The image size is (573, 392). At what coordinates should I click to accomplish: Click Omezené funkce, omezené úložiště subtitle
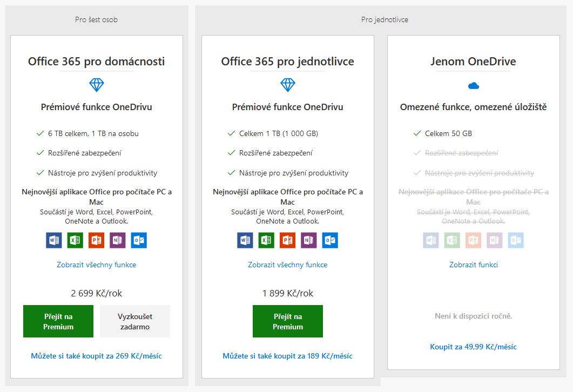pos(473,107)
